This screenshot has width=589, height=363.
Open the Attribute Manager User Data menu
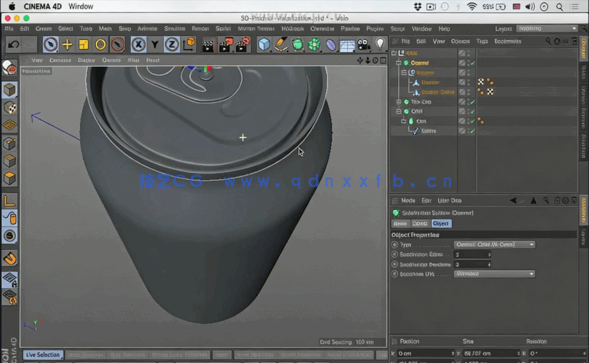(x=449, y=200)
